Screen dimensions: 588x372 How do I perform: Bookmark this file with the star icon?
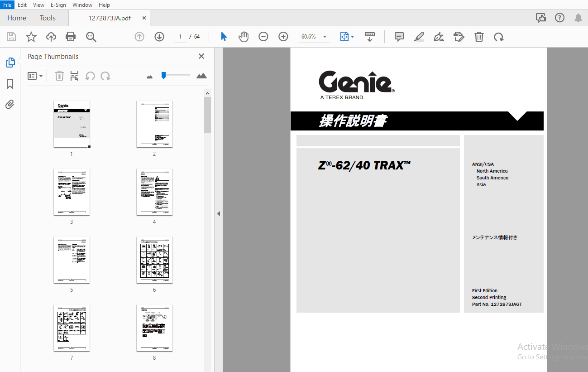31,37
